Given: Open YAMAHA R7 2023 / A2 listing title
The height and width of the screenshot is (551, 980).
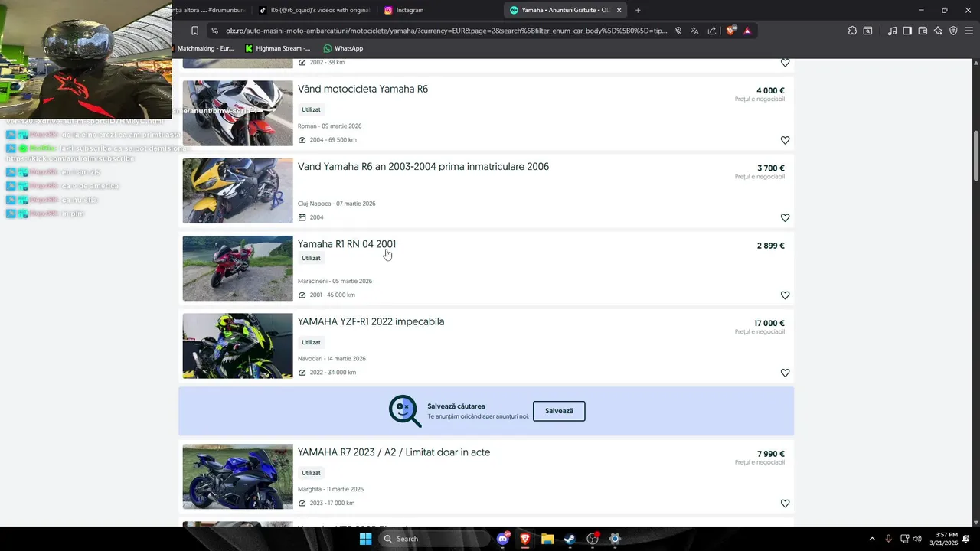Looking at the screenshot, I should coord(394,452).
